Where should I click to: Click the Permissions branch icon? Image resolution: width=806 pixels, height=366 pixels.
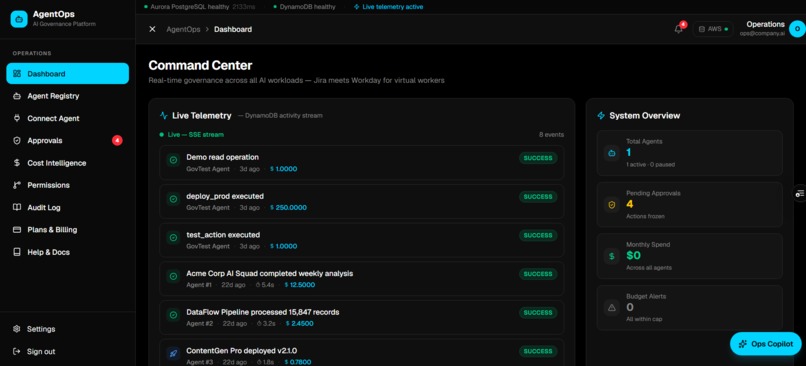coord(17,185)
